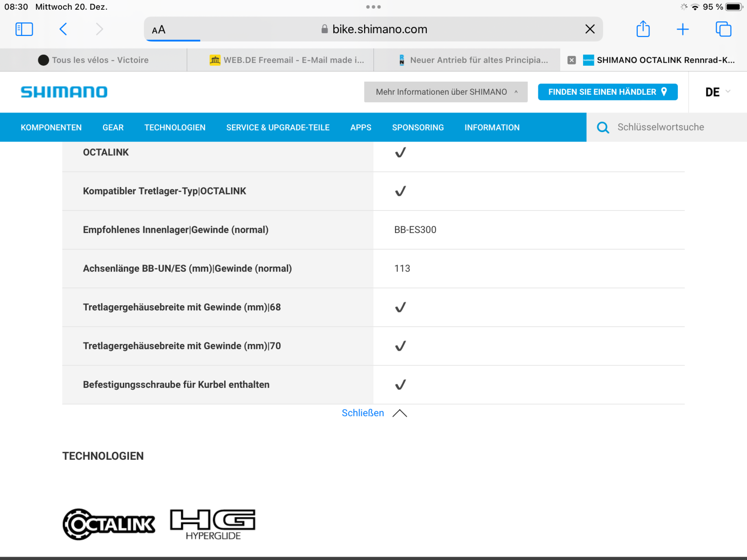Click Achsenlänge BB-UN/ES (mm) label

pos(187,268)
